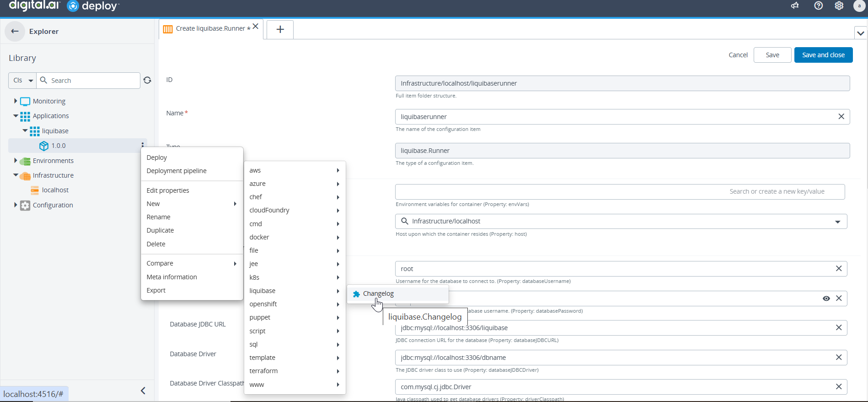The width and height of the screenshot is (868, 402).
Task: Click the Cancel link
Action: coord(738,55)
